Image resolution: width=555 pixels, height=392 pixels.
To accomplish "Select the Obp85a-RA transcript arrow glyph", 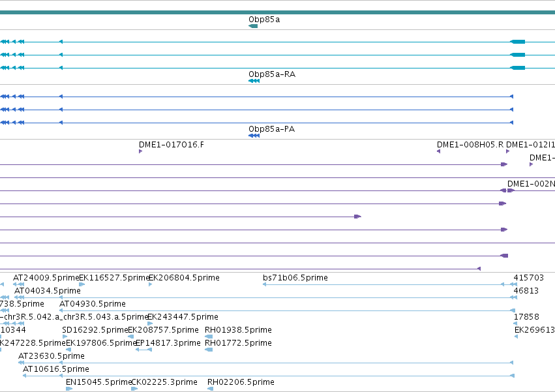I will click(x=254, y=81).
